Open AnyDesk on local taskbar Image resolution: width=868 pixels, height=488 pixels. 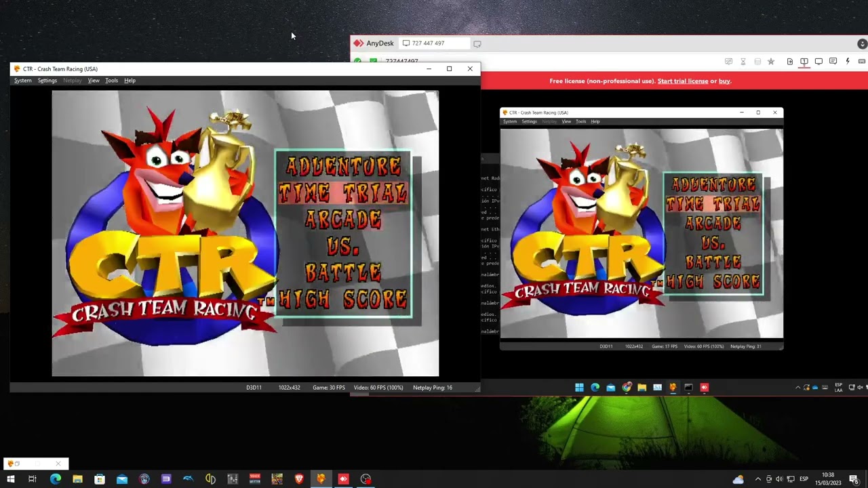click(x=343, y=479)
